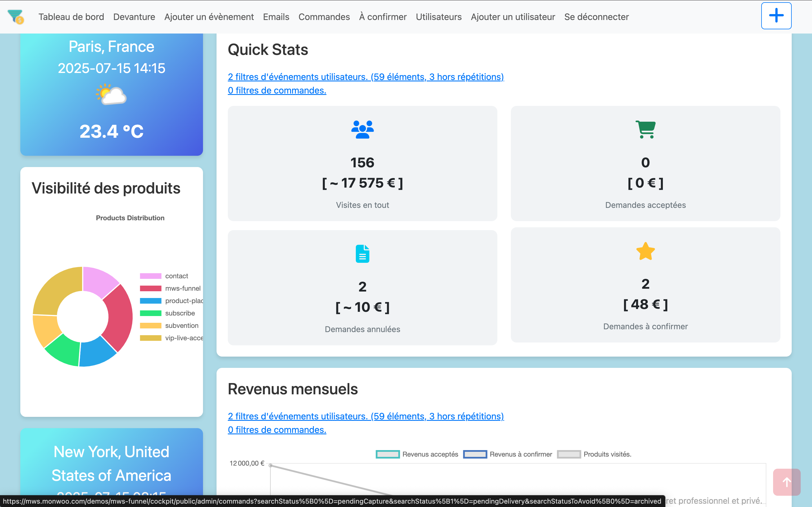812x507 pixels.
Task: Toggle 'contact' legend swatch in donut chart
Action: tap(151, 276)
